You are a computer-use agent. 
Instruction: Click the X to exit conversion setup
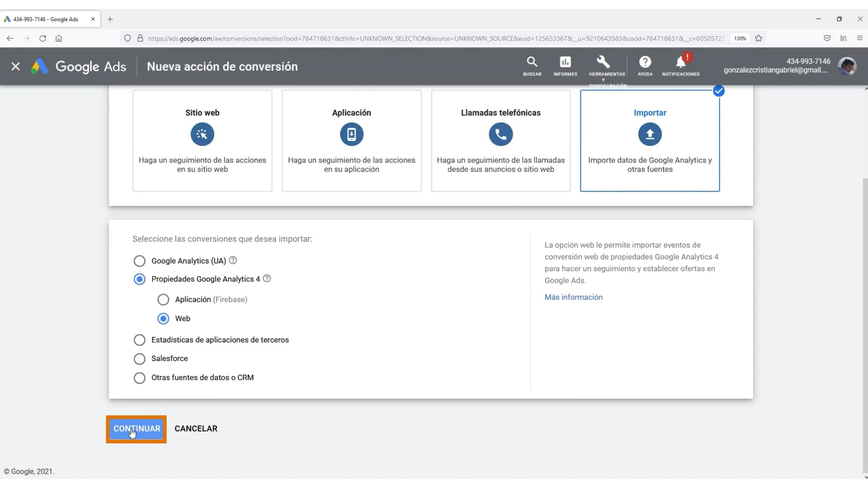click(15, 66)
